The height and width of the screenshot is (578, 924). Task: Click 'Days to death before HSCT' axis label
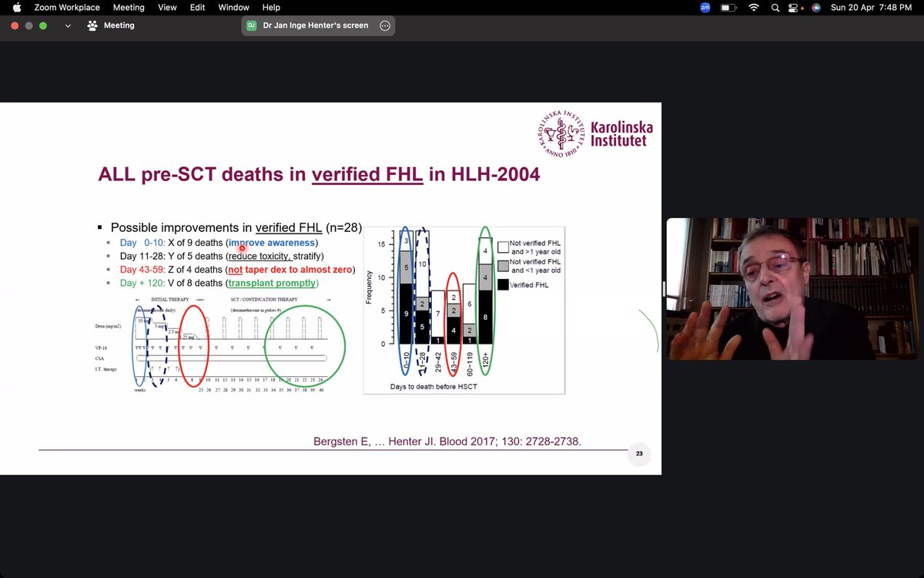click(x=433, y=386)
